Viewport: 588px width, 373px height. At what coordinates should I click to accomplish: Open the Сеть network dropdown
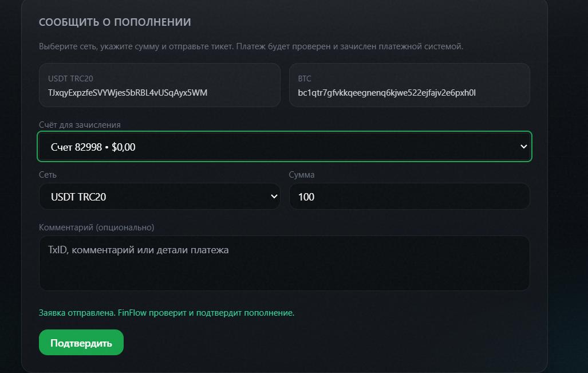click(159, 197)
